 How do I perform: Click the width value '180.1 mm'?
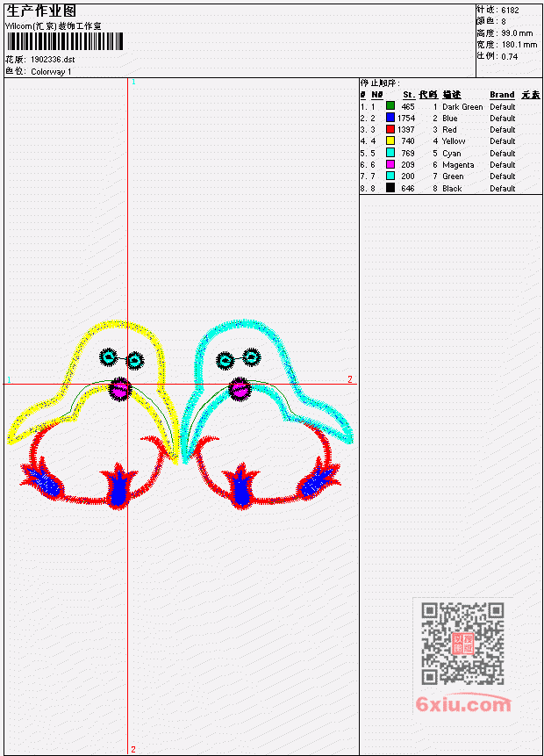(519, 45)
